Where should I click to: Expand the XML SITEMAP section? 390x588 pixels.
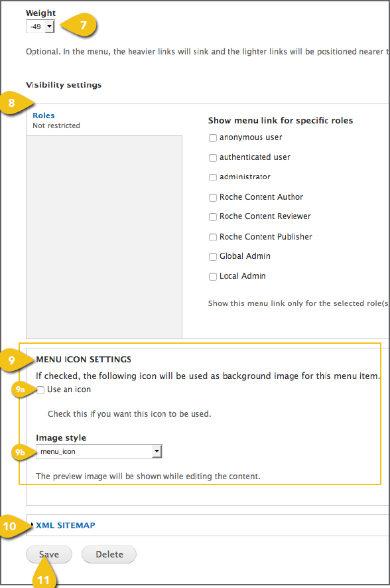tap(66, 526)
